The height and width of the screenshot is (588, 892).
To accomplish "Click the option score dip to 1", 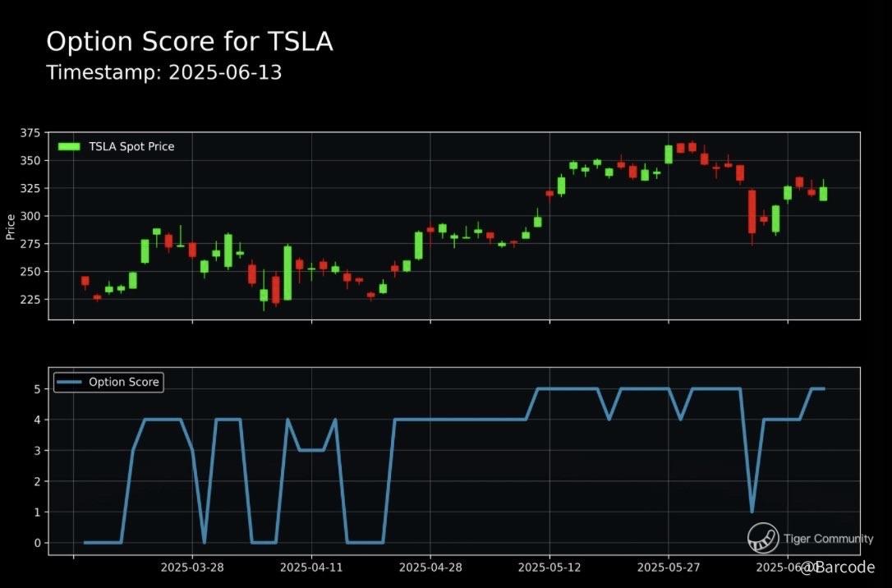I will (x=752, y=511).
